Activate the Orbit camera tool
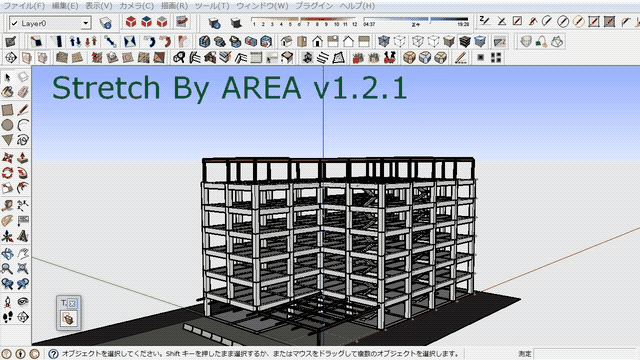Screen dimensions: 640x360 (7, 253)
